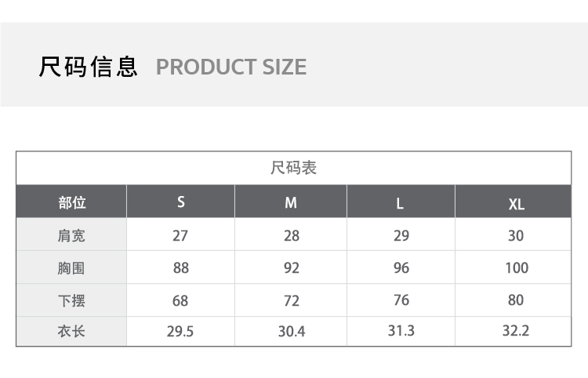Select the 衣长 row label

tap(71, 331)
